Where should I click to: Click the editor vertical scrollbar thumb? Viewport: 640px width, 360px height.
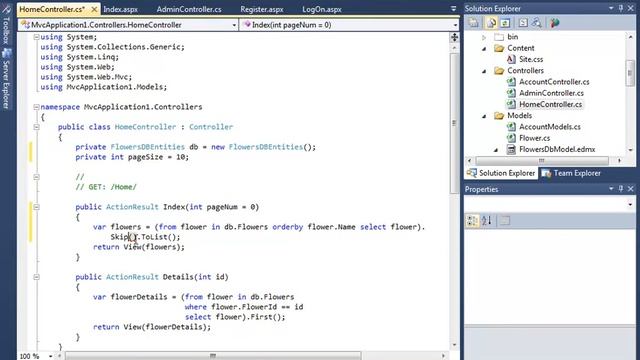click(454, 123)
